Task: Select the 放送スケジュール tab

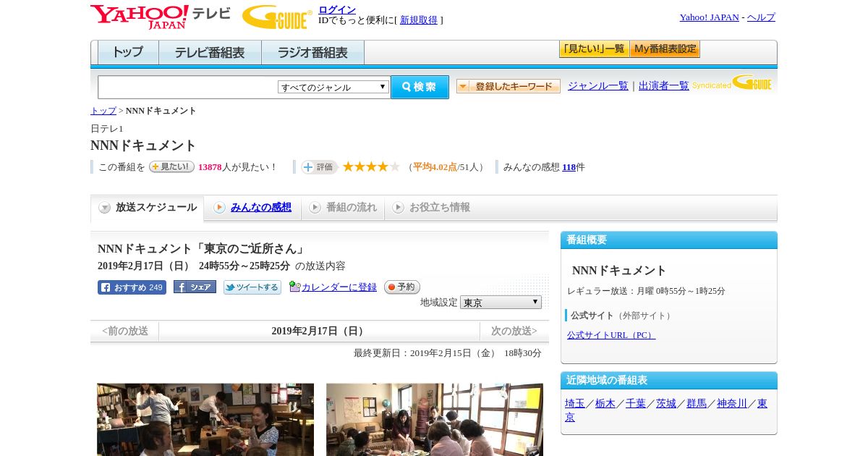Action: click(148, 208)
